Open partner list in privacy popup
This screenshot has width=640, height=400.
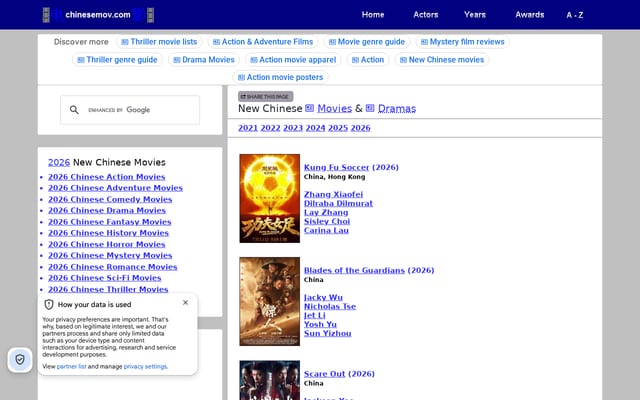pyautogui.click(x=71, y=367)
